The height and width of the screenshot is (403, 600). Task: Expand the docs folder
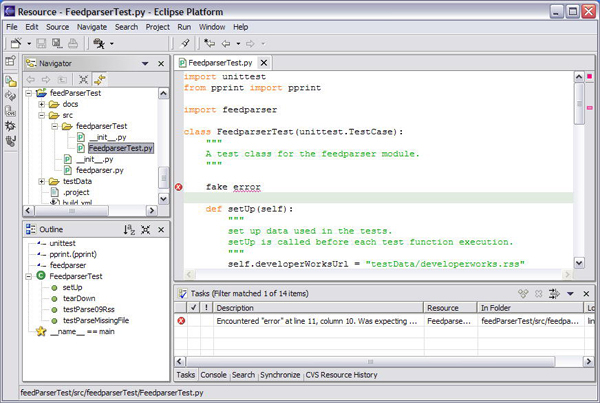[42, 104]
